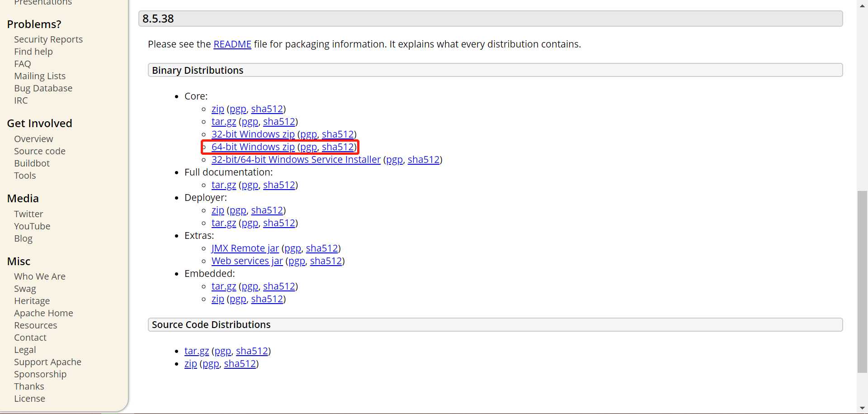The height and width of the screenshot is (414, 868).
Task: Open pgp for Source Code tar.gz
Action: pyautogui.click(x=223, y=351)
